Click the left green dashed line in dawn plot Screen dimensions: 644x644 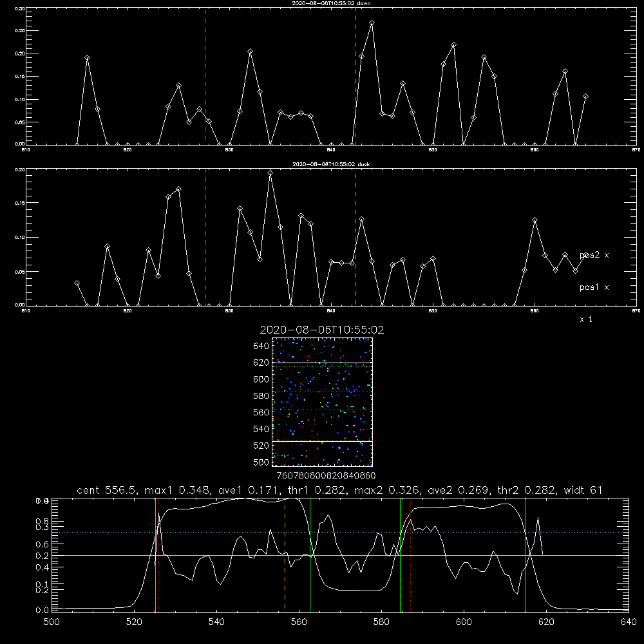(205, 76)
